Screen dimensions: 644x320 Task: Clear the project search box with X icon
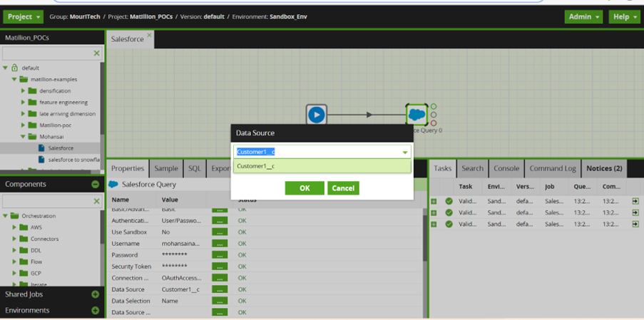click(97, 53)
